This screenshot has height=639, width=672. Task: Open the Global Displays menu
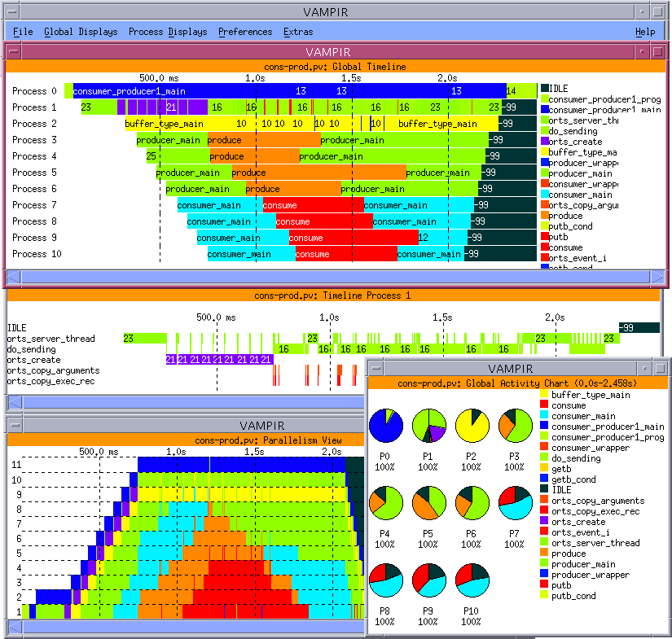[x=81, y=32]
